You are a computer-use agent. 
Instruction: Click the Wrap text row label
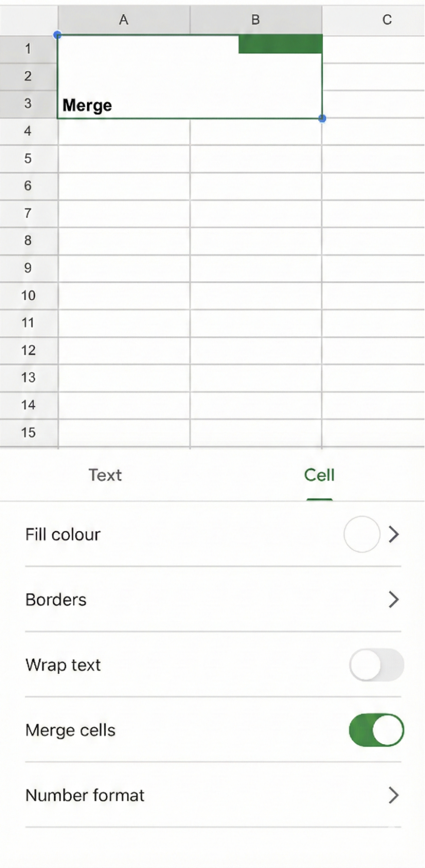[x=63, y=665]
